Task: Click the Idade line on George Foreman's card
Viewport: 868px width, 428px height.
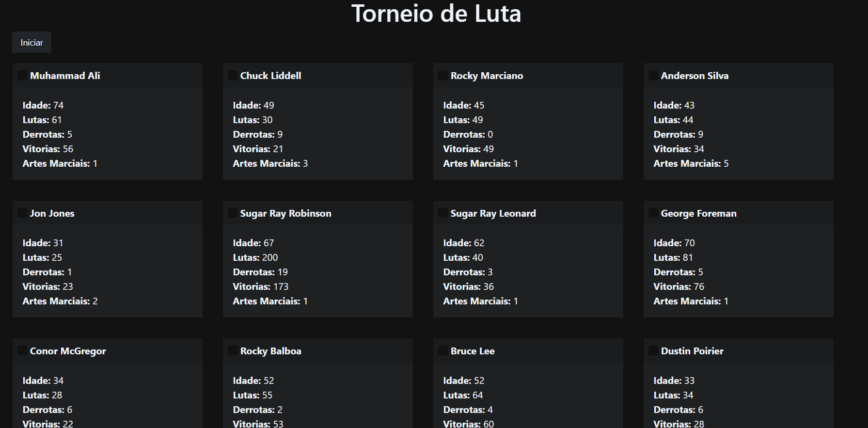Action: (674, 242)
